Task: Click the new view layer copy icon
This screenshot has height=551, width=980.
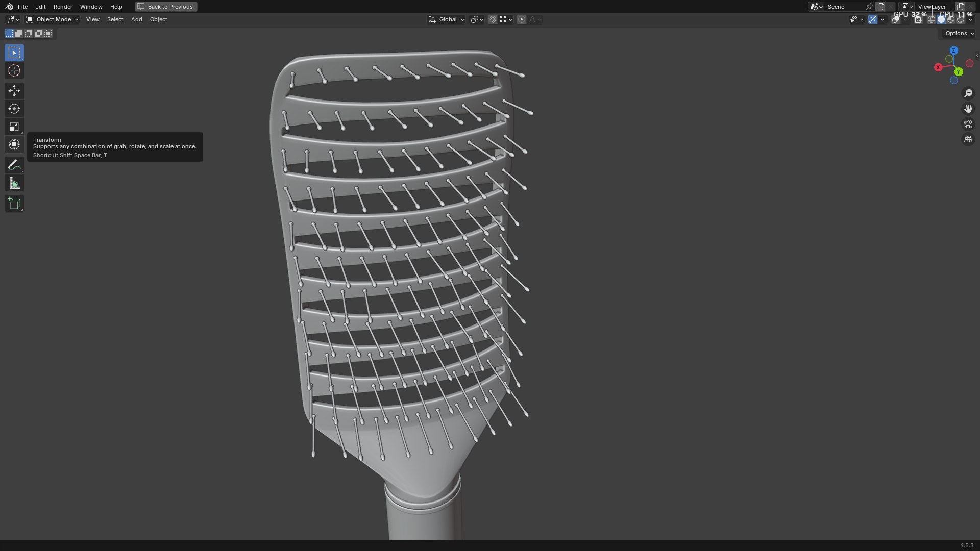Action: click(961, 7)
